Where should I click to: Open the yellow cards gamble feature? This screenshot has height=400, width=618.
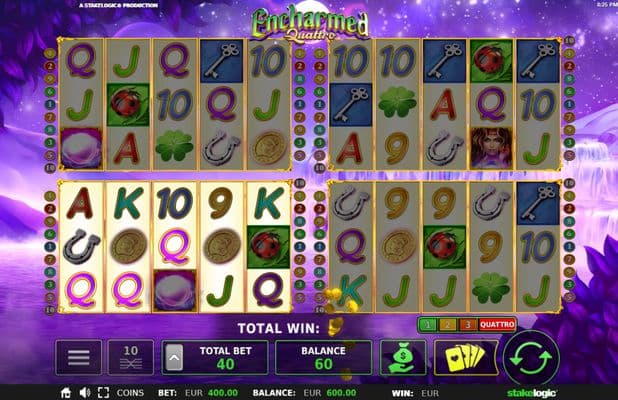tap(465, 357)
